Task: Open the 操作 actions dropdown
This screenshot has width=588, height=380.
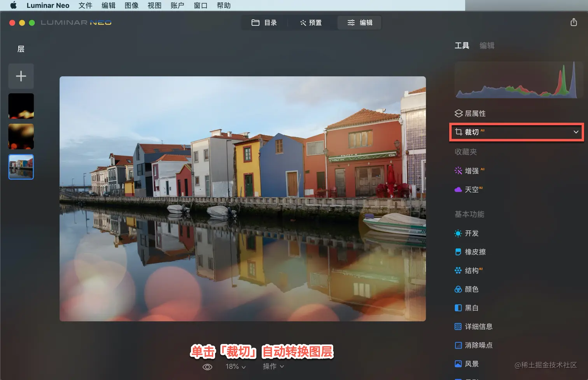Action: pyautogui.click(x=273, y=366)
